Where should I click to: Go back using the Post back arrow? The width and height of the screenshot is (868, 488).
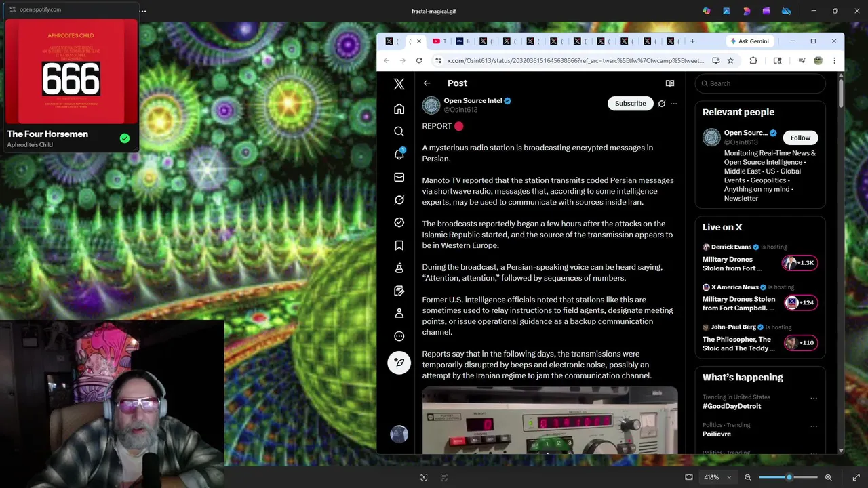(427, 83)
